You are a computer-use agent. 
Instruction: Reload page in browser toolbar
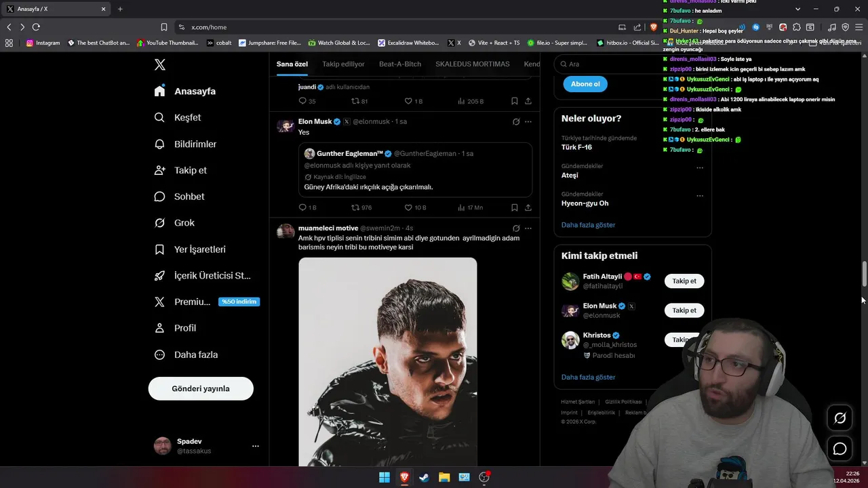36,27
